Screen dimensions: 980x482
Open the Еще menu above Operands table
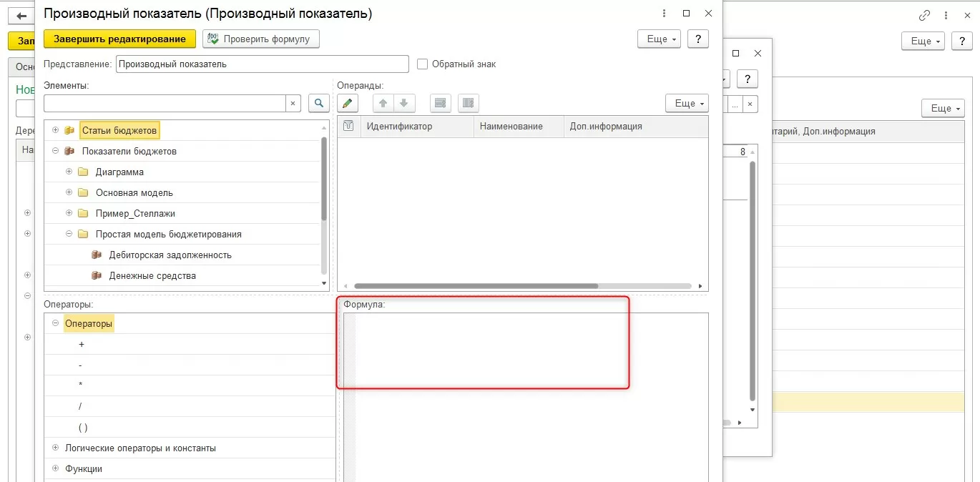pyautogui.click(x=687, y=103)
